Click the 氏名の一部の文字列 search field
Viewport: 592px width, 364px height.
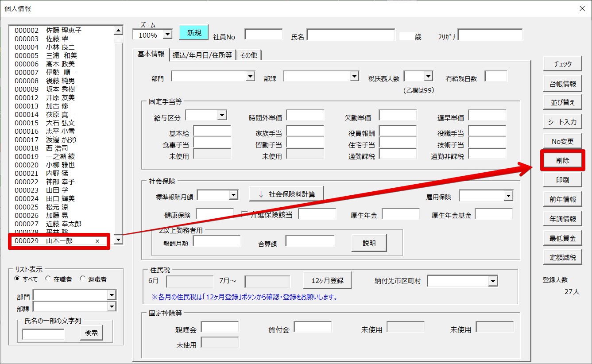point(43,334)
